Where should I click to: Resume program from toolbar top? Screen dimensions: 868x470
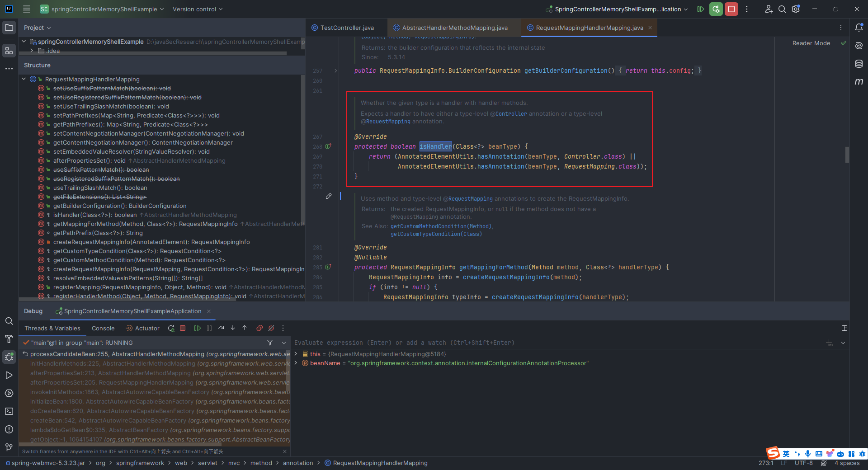[x=701, y=9]
